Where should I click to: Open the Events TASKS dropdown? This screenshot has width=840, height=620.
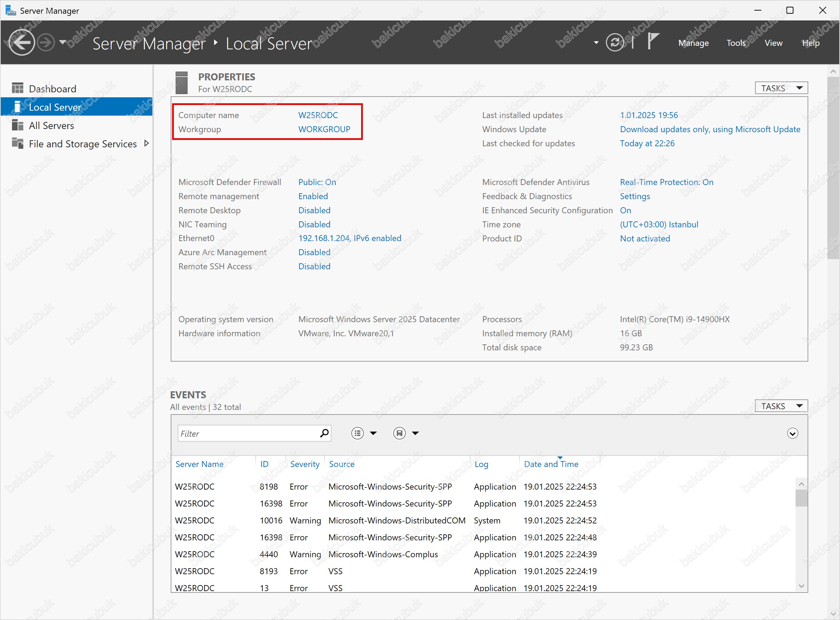coord(781,406)
